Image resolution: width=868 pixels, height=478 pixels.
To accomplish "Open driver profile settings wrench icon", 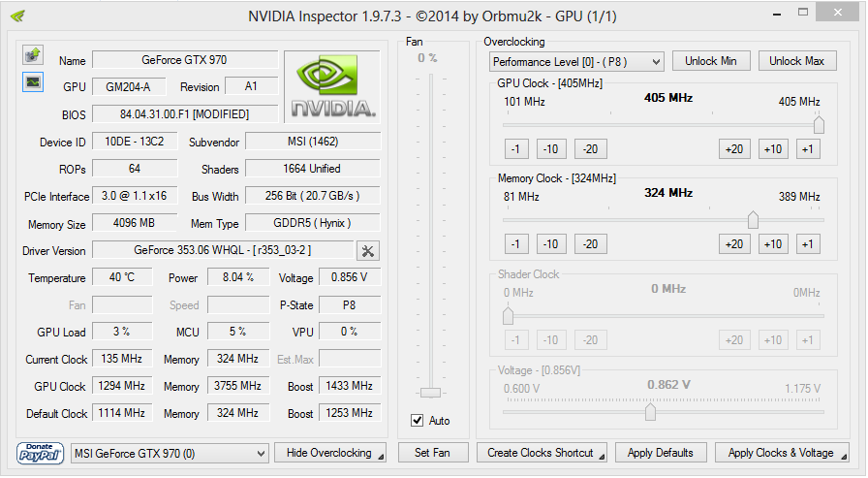I will (367, 251).
